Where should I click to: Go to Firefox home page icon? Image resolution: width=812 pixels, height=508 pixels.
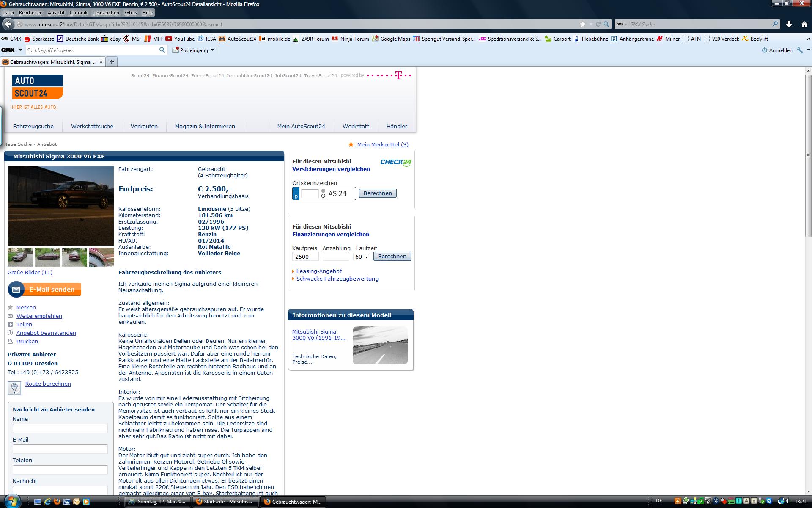click(804, 24)
